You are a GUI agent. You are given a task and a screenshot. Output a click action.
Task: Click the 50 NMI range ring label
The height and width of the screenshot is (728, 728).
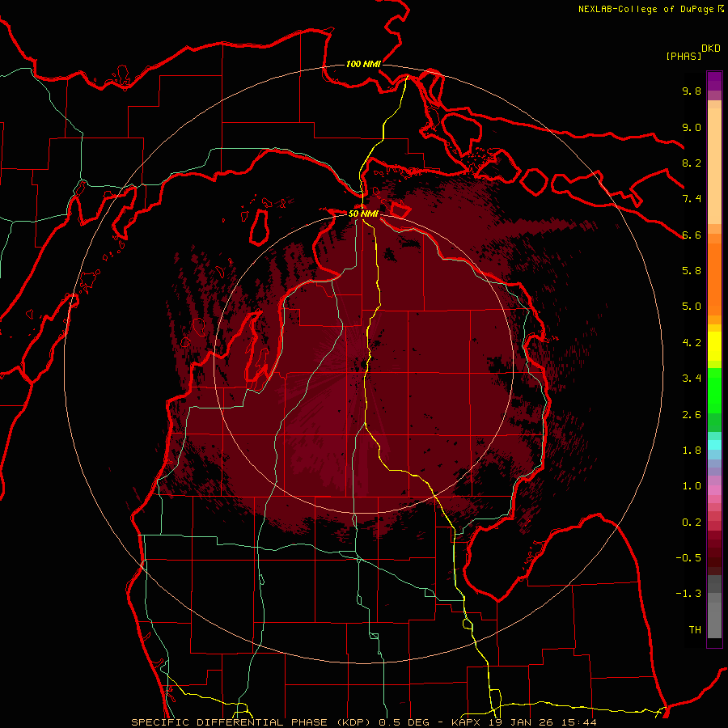tap(363, 214)
